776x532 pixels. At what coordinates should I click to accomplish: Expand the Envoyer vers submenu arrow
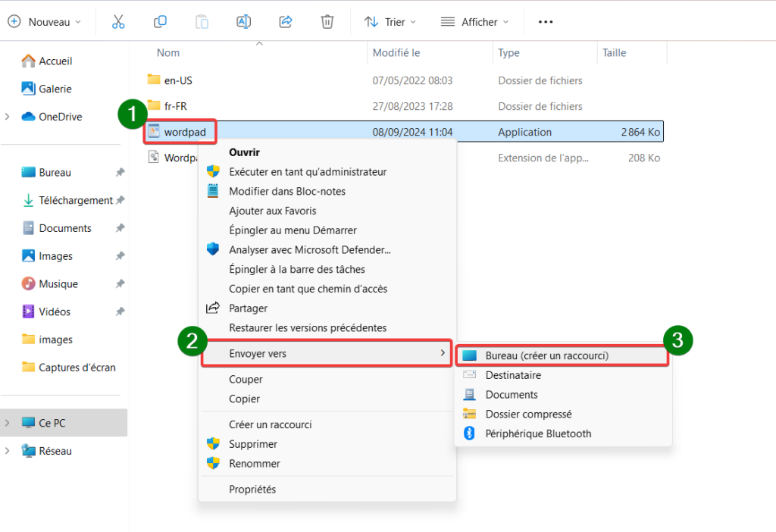443,353
